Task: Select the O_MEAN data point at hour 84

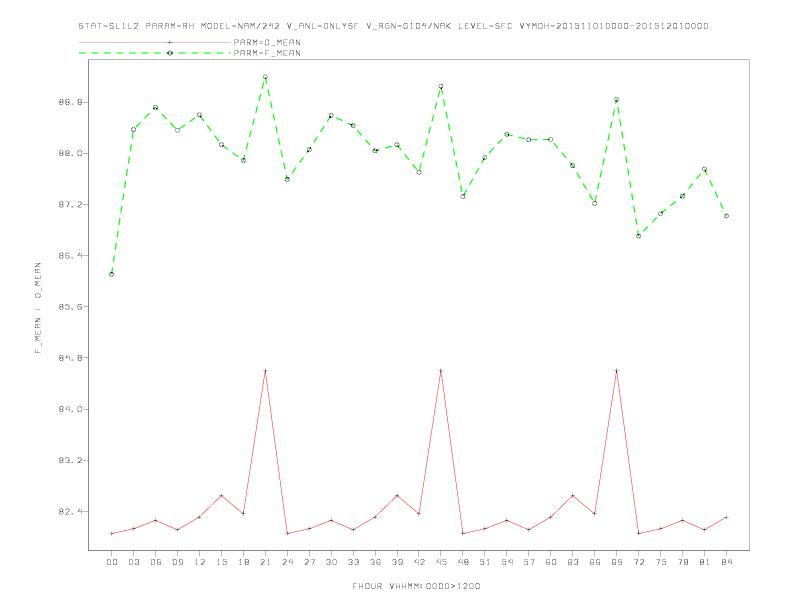Action: [x=727, y=517]
